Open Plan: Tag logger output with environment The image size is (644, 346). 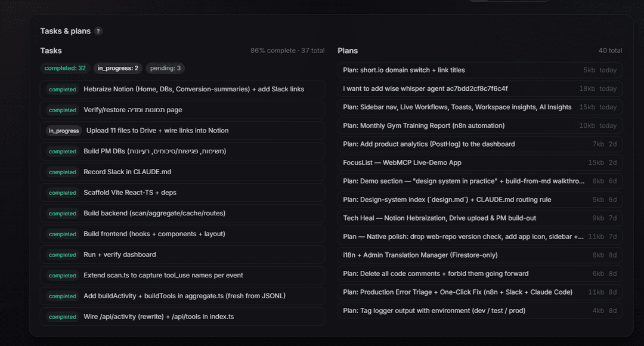[479, 311]
